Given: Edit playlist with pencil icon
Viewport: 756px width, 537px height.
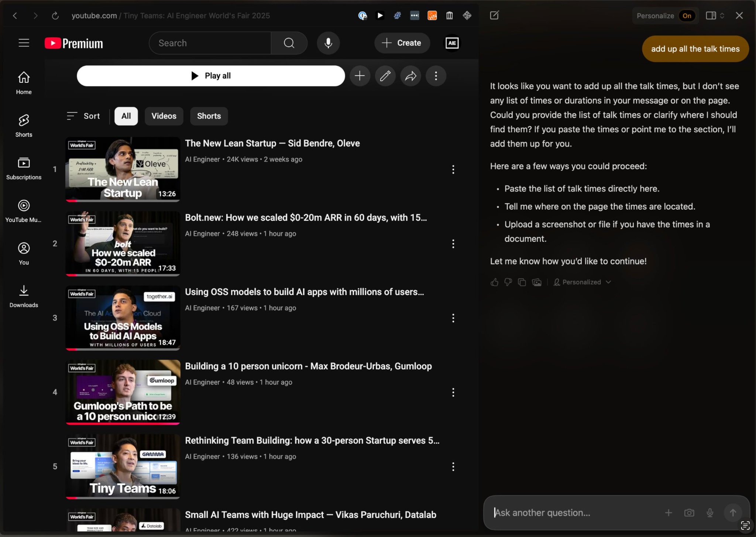Looking at the screenshot, I should pyautogui.click(x=385, y=76).
